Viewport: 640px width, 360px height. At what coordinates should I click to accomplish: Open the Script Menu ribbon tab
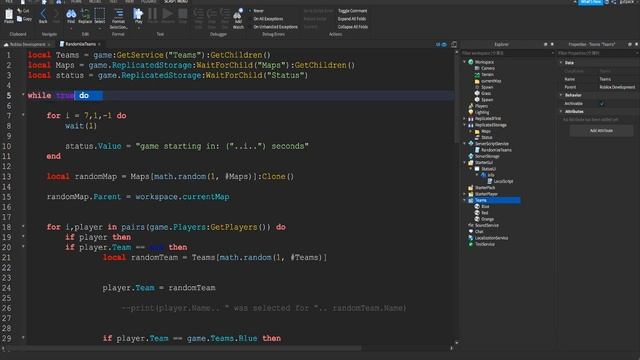(x=176, y=2)
